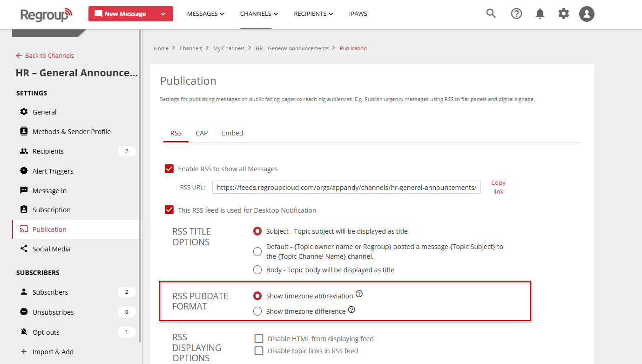
Task: Expand the CHANNELS menu
Action: click(x=259, y=14)
